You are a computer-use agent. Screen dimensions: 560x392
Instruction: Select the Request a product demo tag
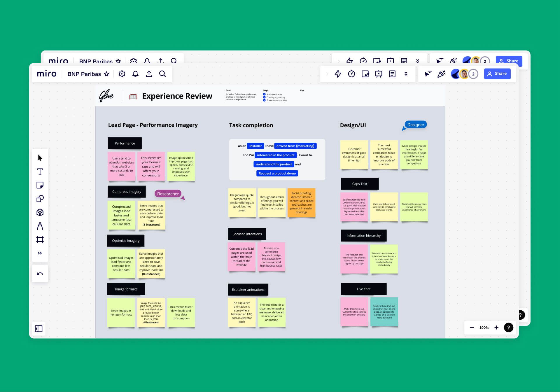[277, 173]
